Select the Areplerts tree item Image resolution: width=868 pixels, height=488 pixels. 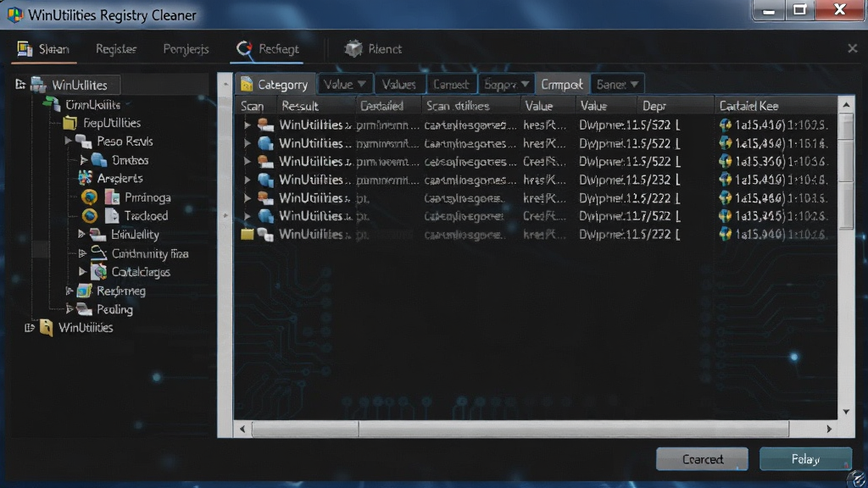pyautogui.click(x=120, y=178)
